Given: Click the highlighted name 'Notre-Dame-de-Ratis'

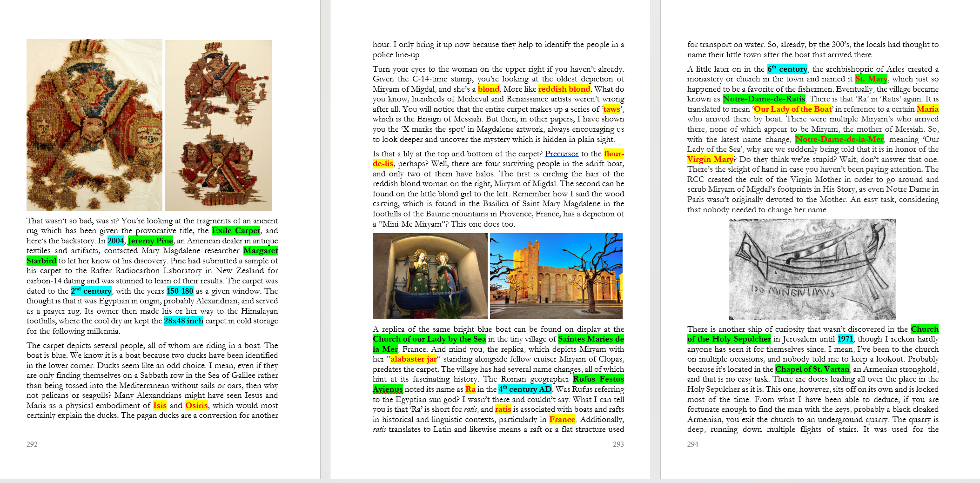Looking at the screenshot, I should (764, 99).
